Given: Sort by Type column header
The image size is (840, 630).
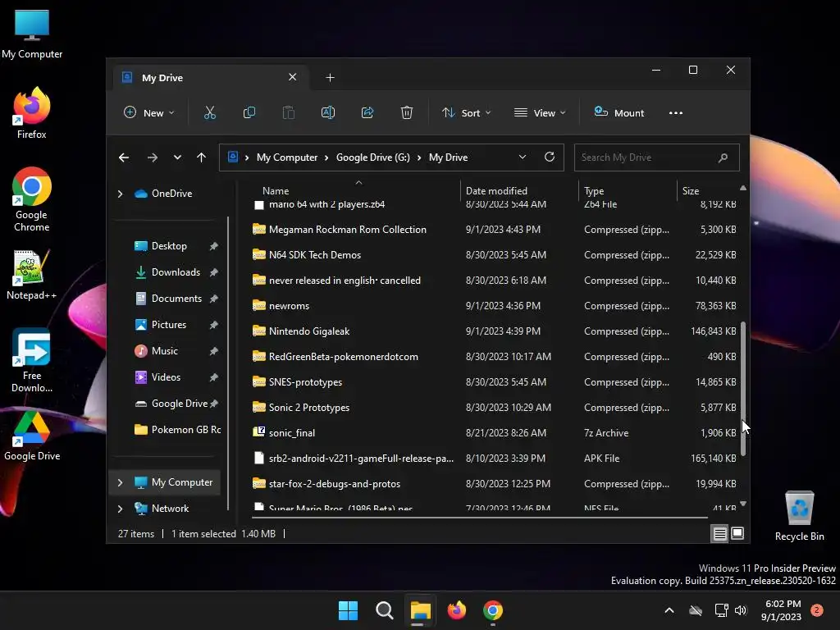Looking at the screenshot, I should point(594,190).
